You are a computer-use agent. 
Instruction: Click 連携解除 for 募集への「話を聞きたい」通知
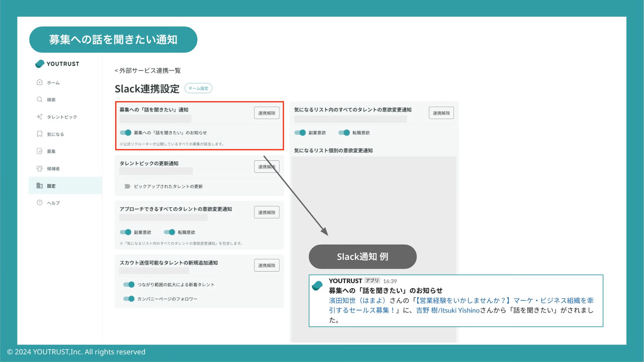point(267,113)
